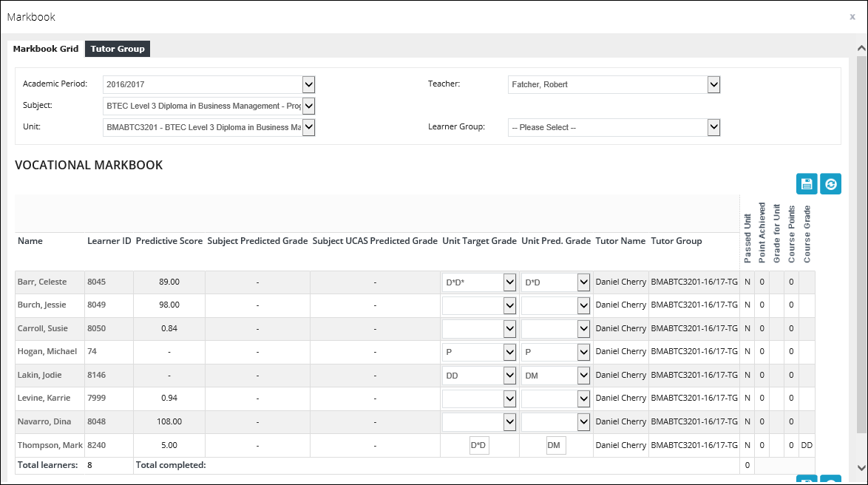Click the save icon above the markbook table
Screen dimensions: 868x485
point(807,184)
